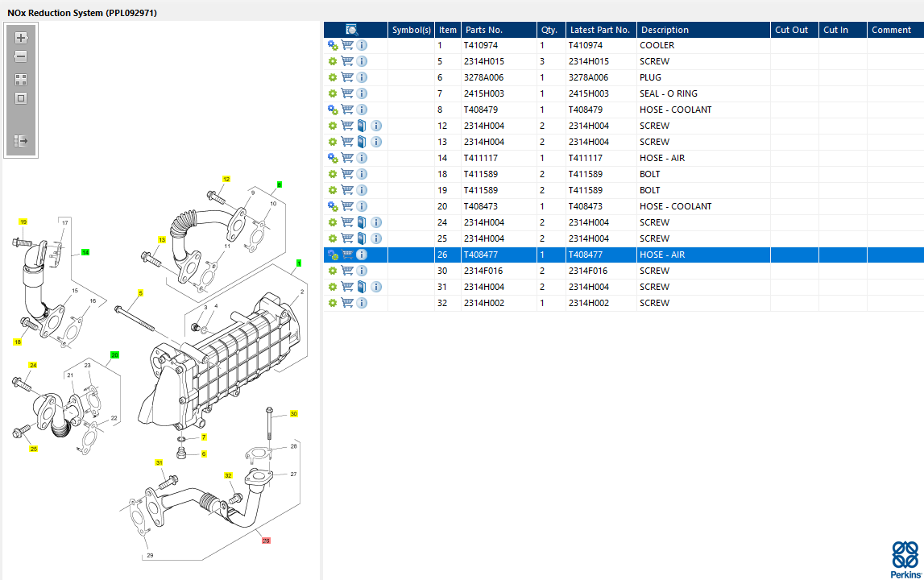Sort by Symbol(s) column header
This screenshot has height=580, width=924.
click(412, 30)
